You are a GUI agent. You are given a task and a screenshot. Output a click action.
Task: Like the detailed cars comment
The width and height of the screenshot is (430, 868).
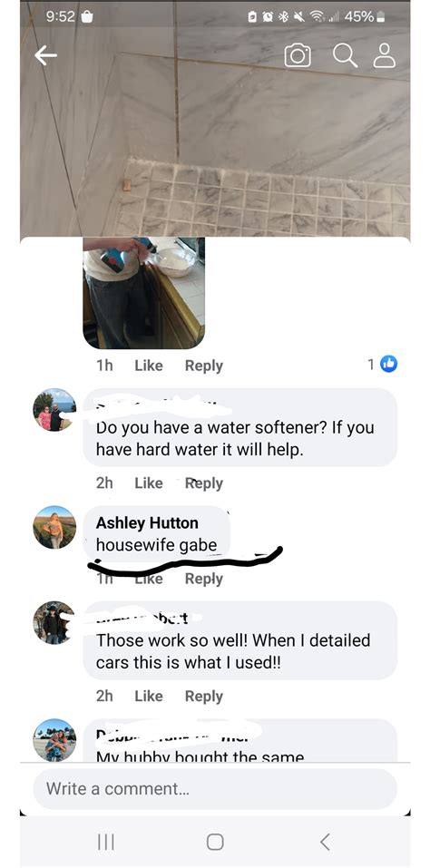click(148, 696)
